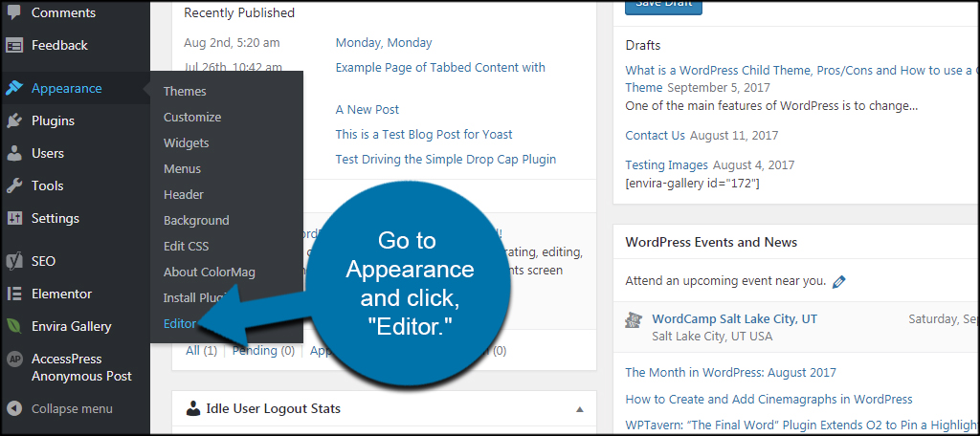This screenshot has height=436, width=980.
Task: Open the WPTavern Final Word Plugin link
Action: coord(803,425)
